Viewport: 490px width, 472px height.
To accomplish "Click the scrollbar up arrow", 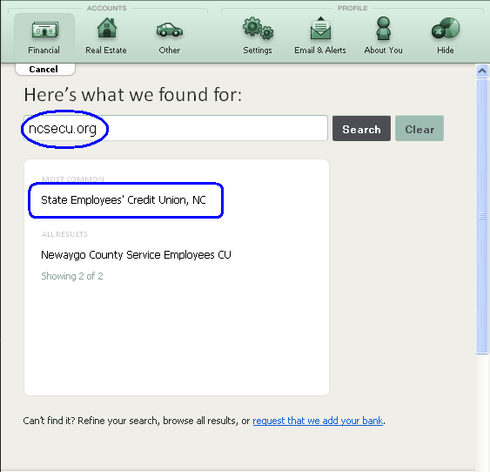I will click(x=482, y=71).
